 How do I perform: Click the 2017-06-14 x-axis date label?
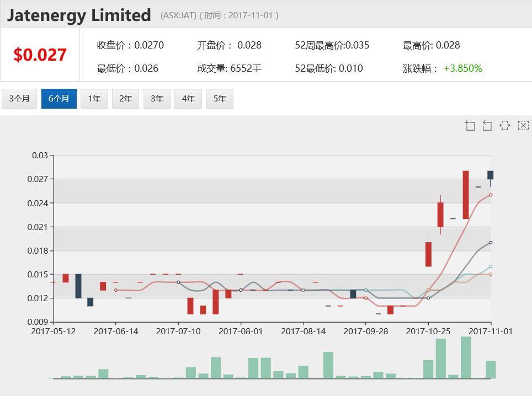pyautogui.click(x=116, y=331)
